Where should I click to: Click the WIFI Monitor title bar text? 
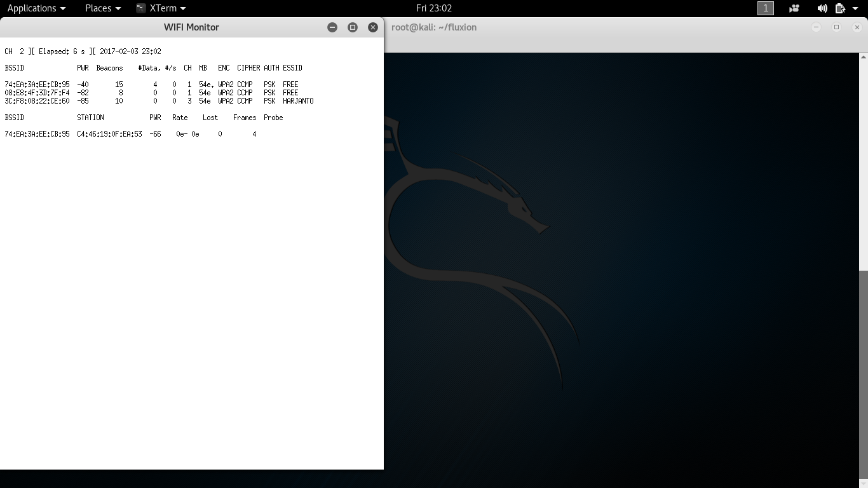(x=191, y=27)
